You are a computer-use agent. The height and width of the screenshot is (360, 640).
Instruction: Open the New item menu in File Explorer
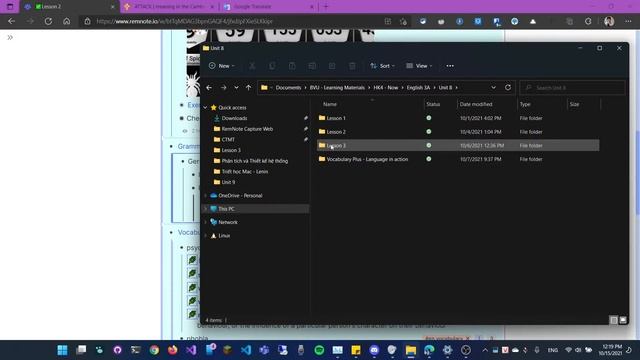tap(222, 66)
